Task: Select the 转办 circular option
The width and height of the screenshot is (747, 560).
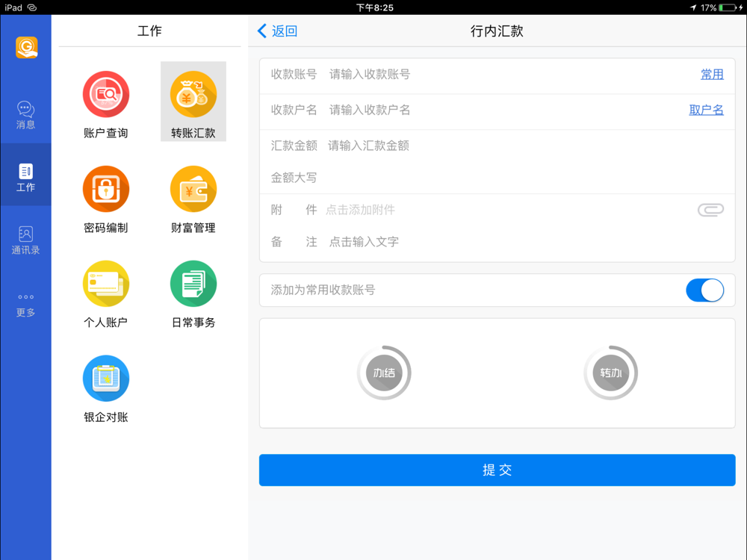Action: 611,373
